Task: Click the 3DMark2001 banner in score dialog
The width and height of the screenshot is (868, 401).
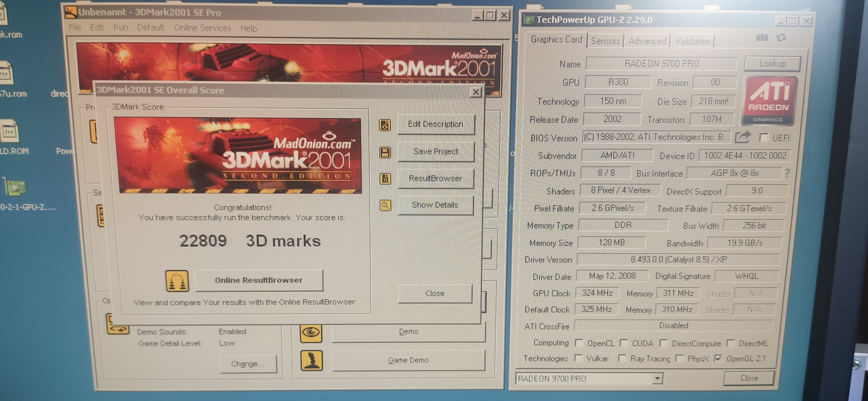Action: click(x=238, y=156)
